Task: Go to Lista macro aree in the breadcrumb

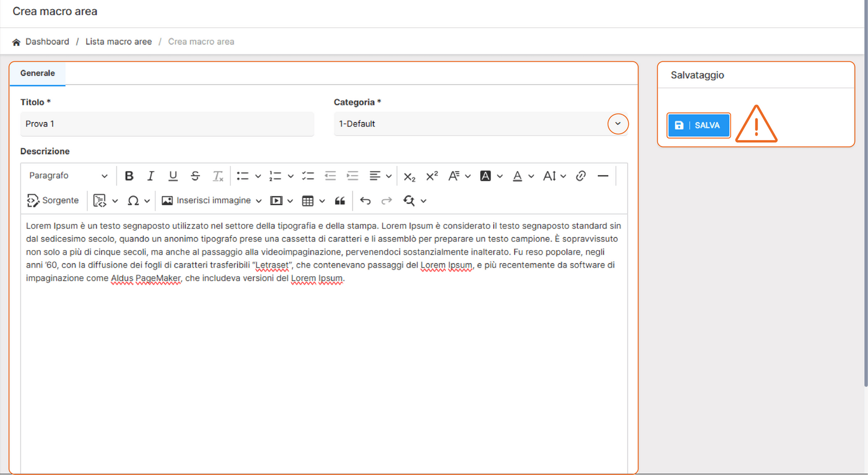Action: coord(118,42)
